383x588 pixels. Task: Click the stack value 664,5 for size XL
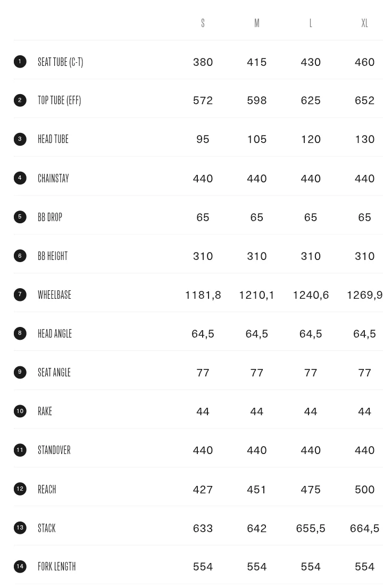pyautogui.click(x=364, y=528)
